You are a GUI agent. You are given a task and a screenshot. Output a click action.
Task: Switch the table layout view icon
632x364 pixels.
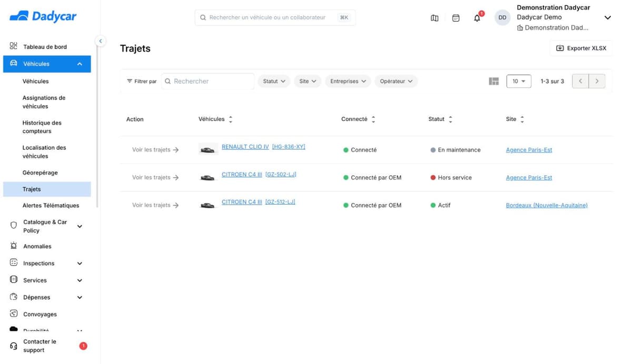493,81
